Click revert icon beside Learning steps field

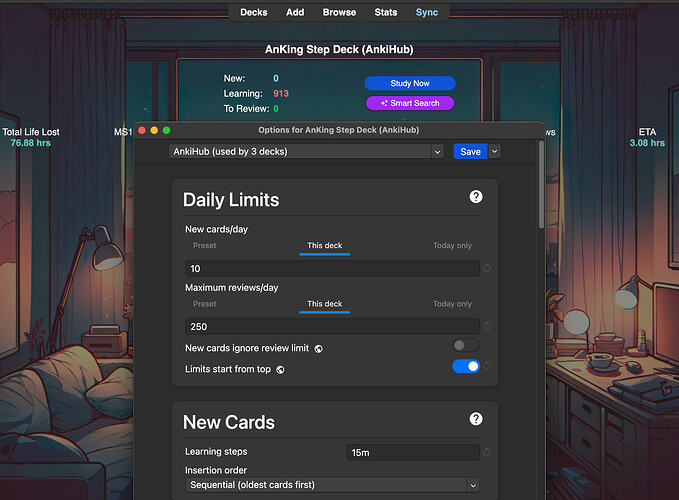(487, 453)
